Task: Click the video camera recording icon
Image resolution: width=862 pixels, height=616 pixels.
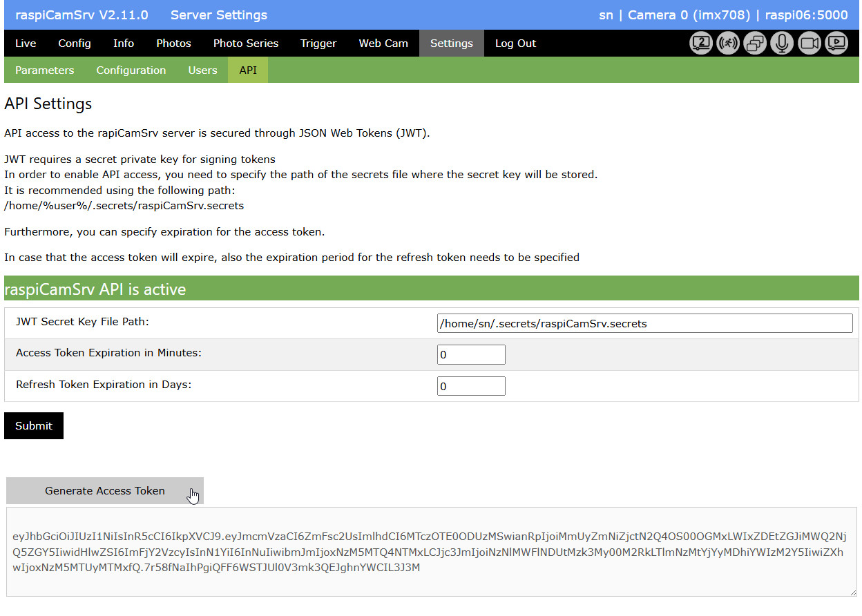Action: [809, 43]
